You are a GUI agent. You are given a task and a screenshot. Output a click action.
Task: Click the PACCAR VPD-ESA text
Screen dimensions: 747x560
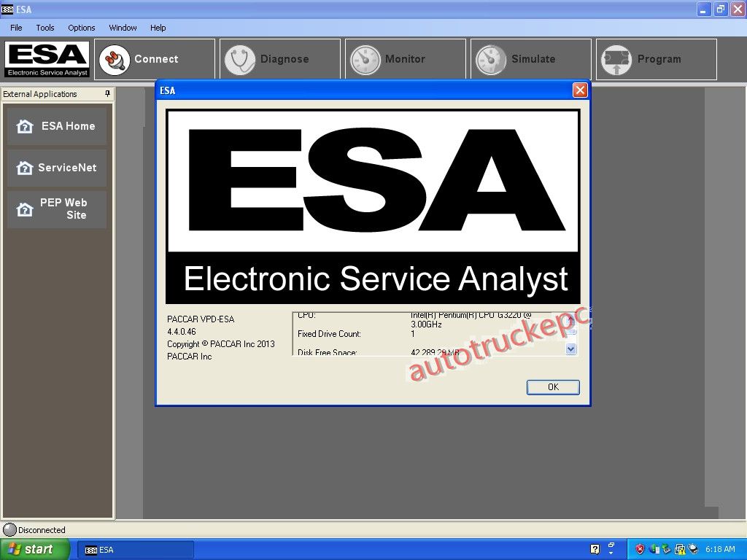click(x=201, y=319)
